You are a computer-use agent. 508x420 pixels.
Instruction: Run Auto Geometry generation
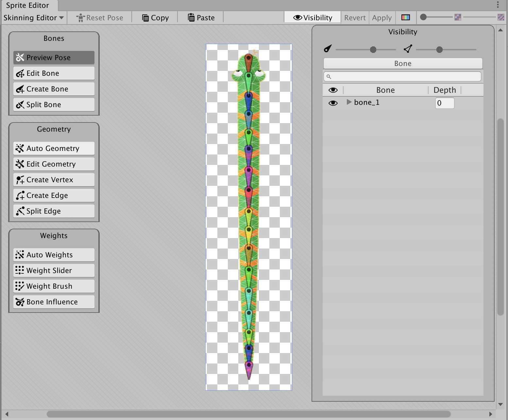tap(54, 148)
